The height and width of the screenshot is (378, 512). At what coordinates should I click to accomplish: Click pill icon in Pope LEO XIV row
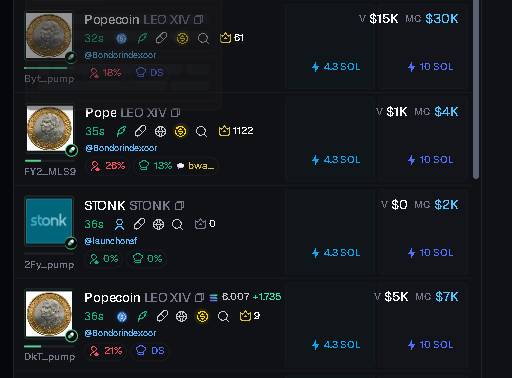pos(140,131)
